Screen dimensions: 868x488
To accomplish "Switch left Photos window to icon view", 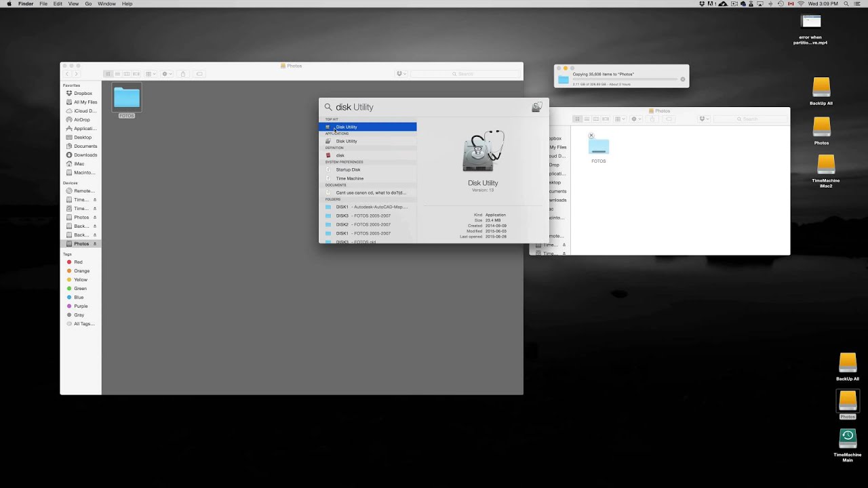I will [x=108, y=74].
